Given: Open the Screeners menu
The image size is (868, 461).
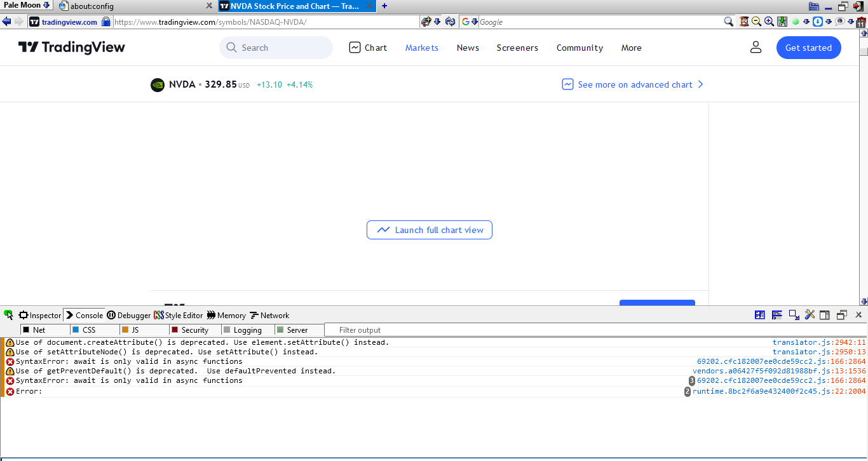Looking at the screenshot, I should 517,48.
